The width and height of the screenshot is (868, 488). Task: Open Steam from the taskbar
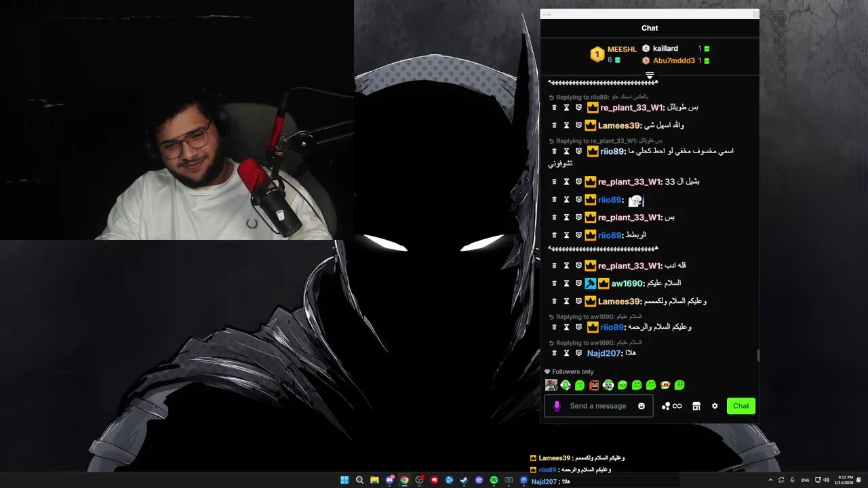[x=464, y=480]
